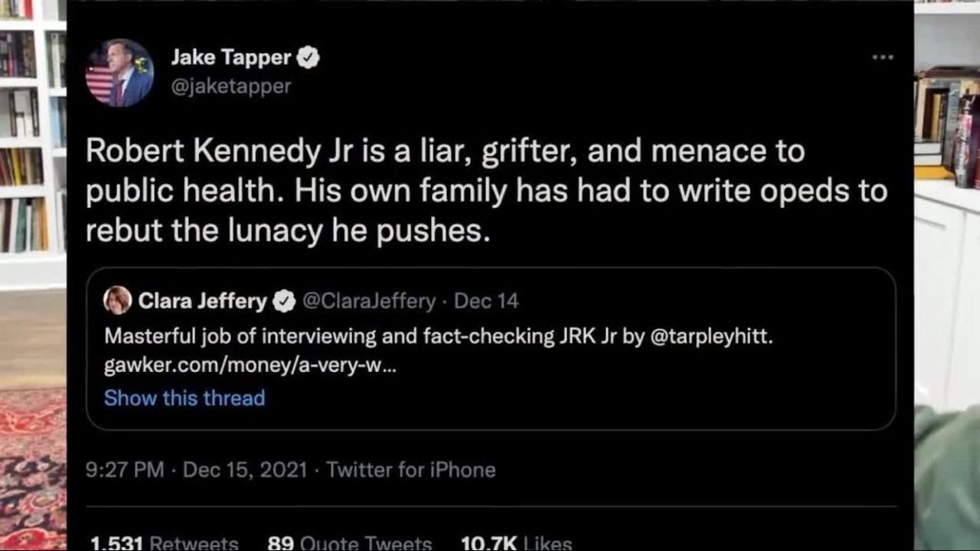Click Show this thread
The height and width of the screenshot is (551, 980).
(x=185, y=398)
